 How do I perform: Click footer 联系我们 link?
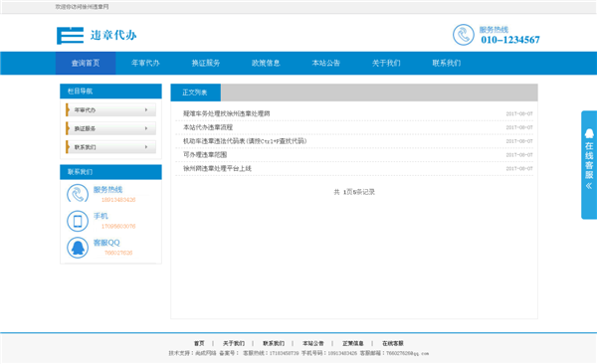(x=274, y=343)
